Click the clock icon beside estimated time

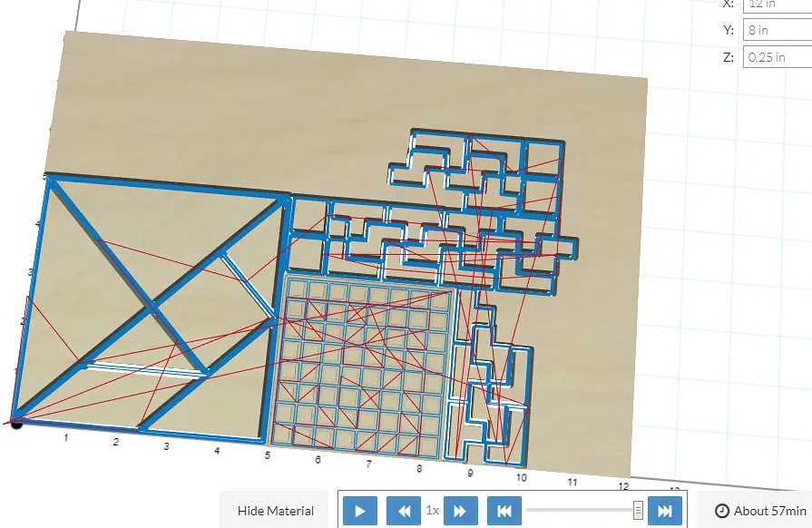pos(722,511)
